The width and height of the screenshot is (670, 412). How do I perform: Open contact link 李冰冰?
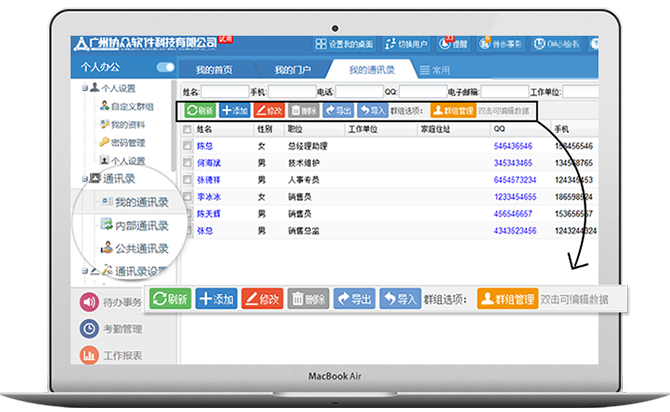click(x=209, y=197)
